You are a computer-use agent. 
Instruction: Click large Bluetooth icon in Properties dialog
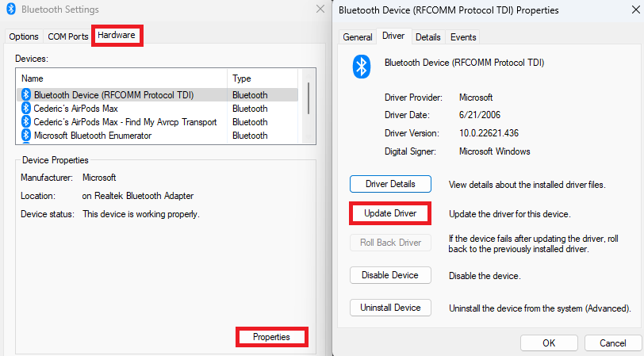[361, 67]
